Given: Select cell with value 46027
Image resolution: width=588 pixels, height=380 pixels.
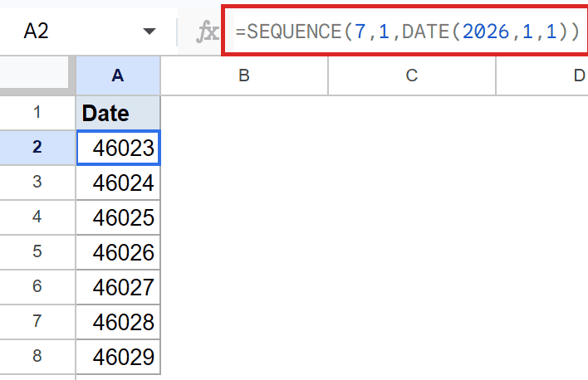Looking at the screenshot, I should pos(118,287).
